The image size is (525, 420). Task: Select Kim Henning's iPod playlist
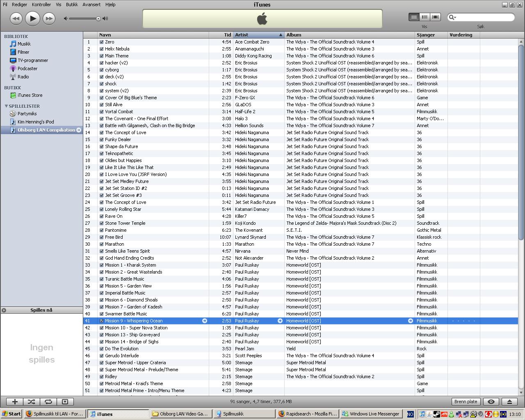36,122
